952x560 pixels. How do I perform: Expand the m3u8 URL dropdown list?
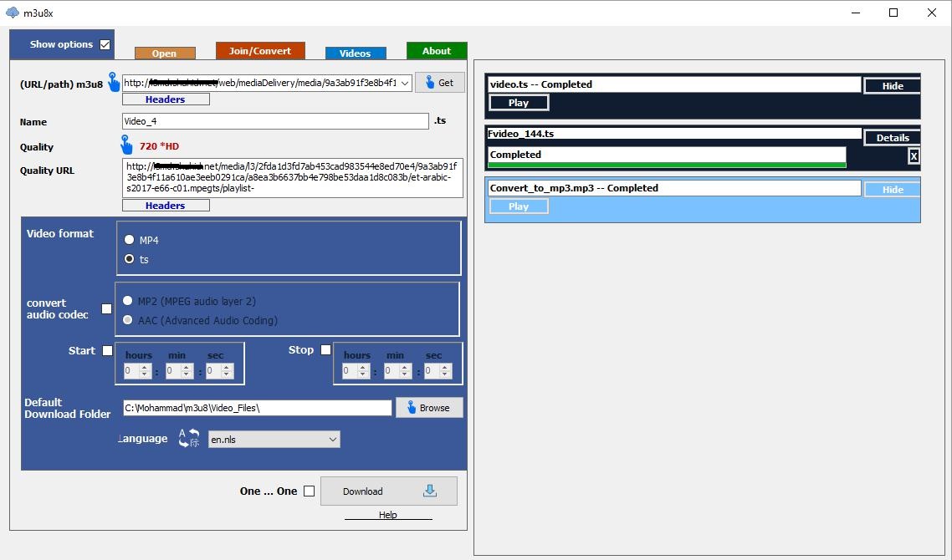pyautogui.click(x=406, y=83)
